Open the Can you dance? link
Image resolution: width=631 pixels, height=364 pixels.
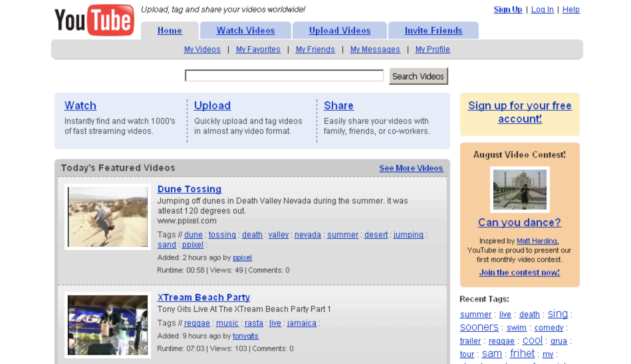point(519,223)
